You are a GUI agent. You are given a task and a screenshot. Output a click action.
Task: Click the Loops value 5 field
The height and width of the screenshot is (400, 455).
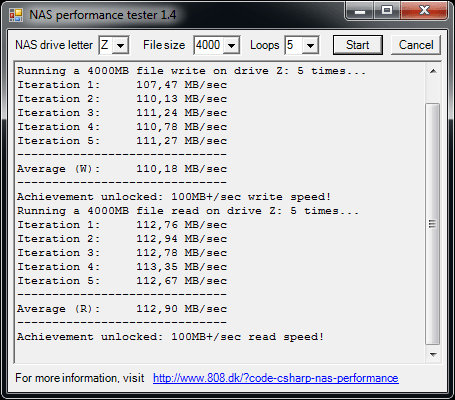coord(294,45)
